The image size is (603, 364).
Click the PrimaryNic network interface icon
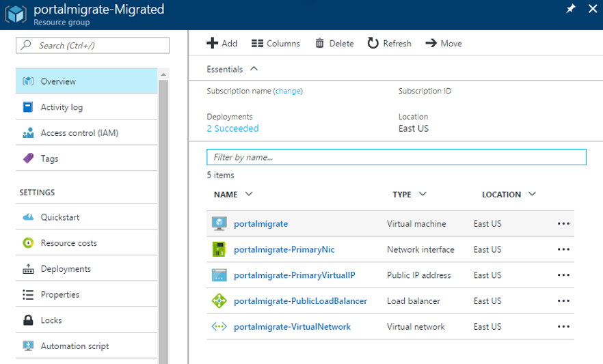click(x=219, y=249)
